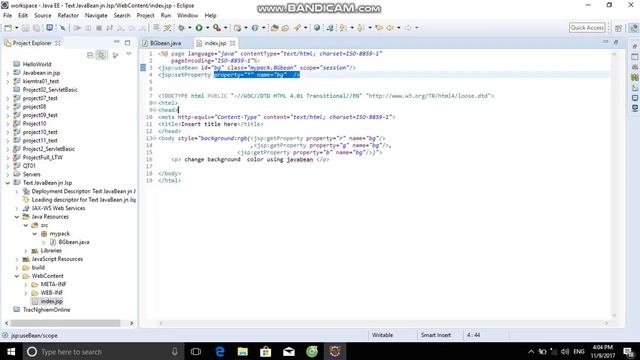Click the Open Web Browser globe icon
Viewport: 640px width, 360px height.
coord(317,28)
